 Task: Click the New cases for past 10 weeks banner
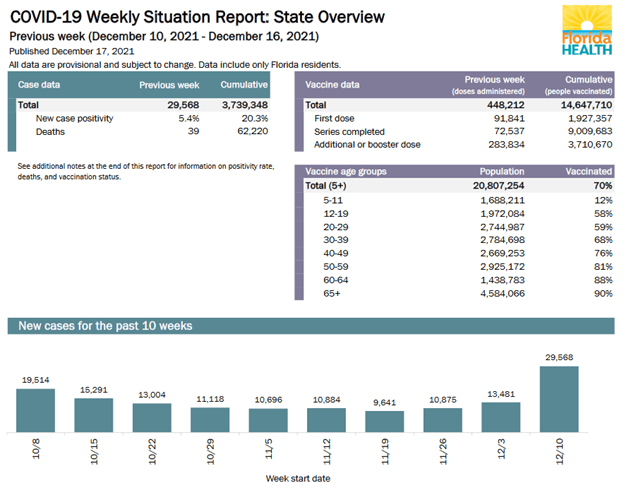[106, 326]
